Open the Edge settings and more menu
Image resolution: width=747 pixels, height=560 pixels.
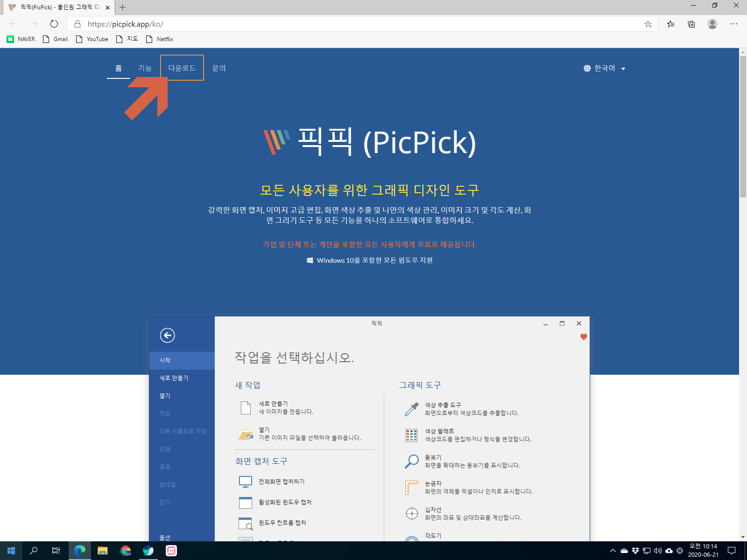[x=734, y=24]
